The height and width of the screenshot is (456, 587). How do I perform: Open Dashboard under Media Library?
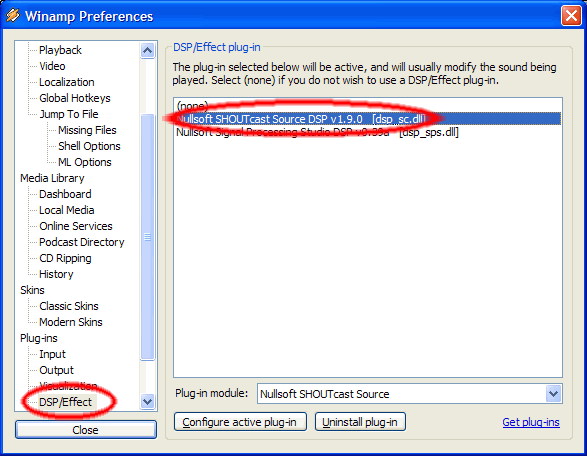(x=65, y=194)
